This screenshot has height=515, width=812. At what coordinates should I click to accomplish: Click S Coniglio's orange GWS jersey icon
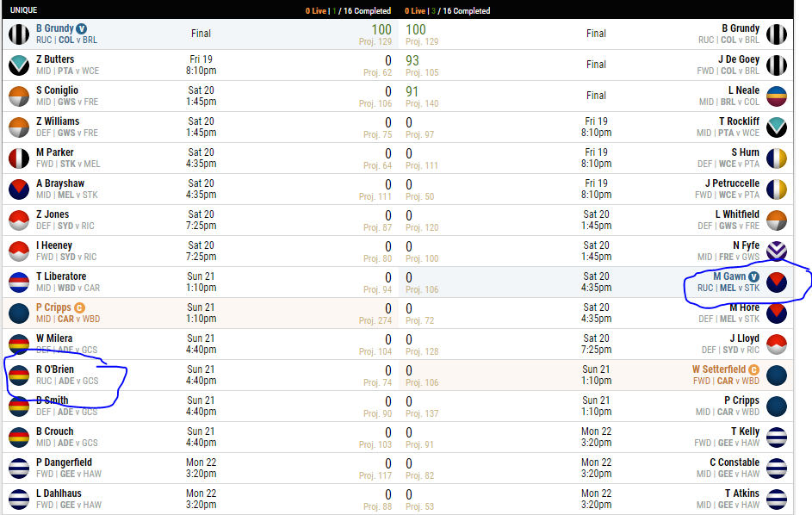pos(19,96)
